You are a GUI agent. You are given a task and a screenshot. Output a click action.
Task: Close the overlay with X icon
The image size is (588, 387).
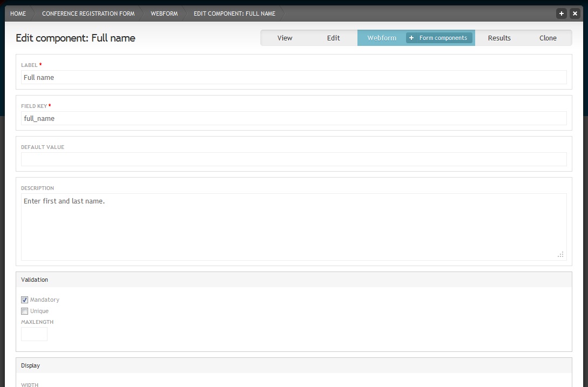575,13
